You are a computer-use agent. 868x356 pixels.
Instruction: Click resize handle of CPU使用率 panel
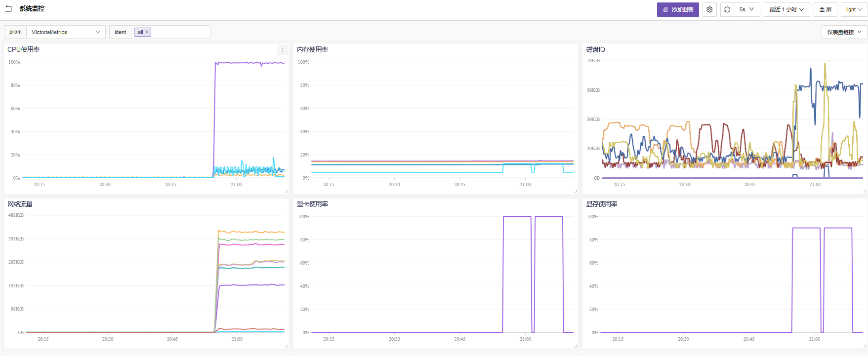(286, 191)
